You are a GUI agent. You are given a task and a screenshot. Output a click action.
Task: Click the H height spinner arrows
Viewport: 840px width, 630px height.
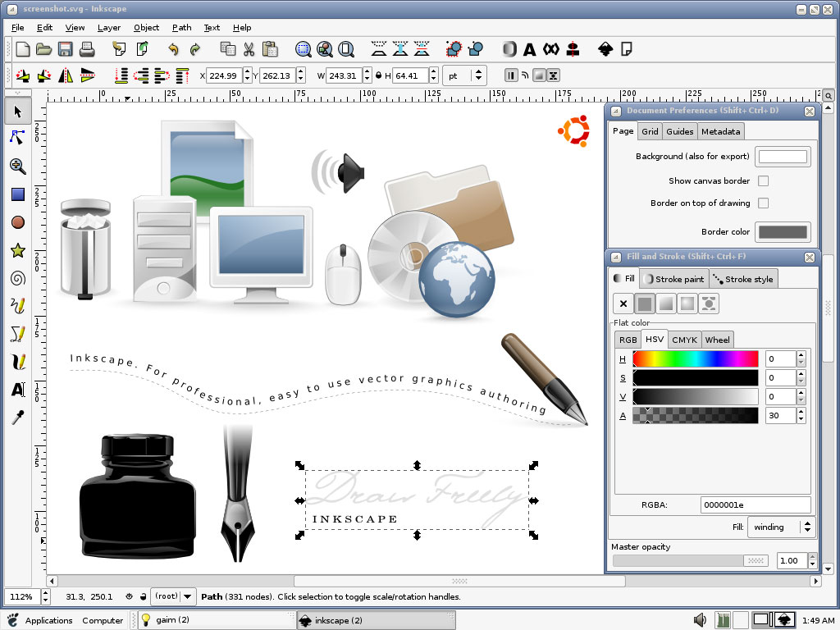pyautogui.click(x=433, y=75)
